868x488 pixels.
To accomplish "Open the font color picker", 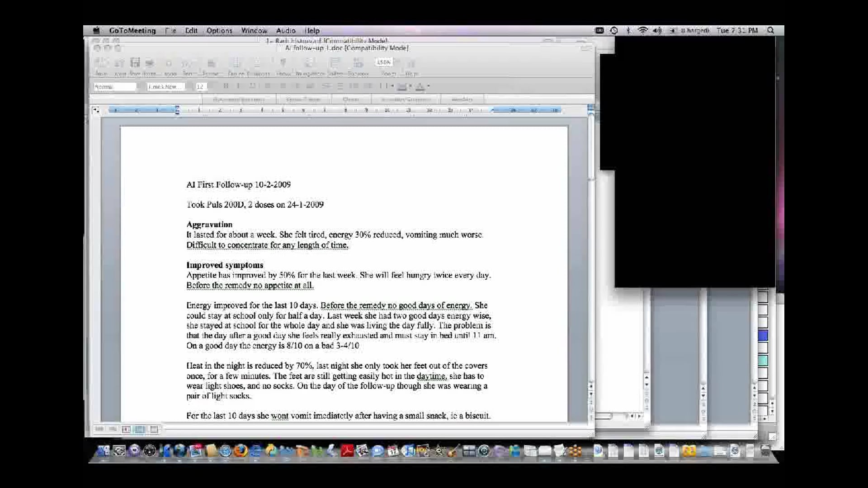I will pos(420,86).
